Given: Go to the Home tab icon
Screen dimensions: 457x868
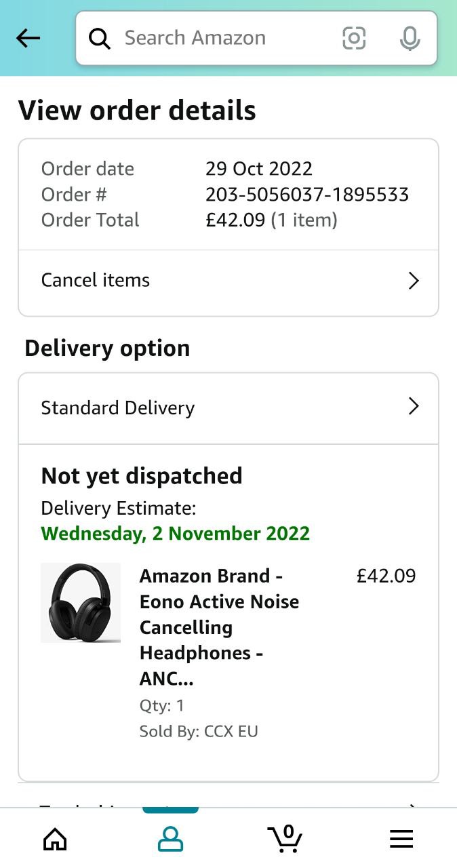Looking at the screenshot, I should pos(55,840).
